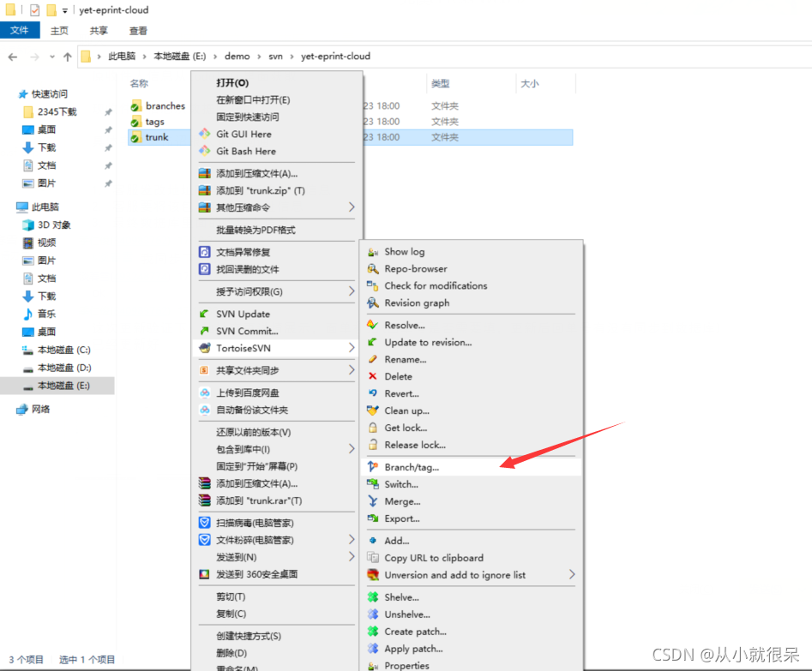
Task: Switch to the 查看 ribbon tab
Action: coord(138,31)
